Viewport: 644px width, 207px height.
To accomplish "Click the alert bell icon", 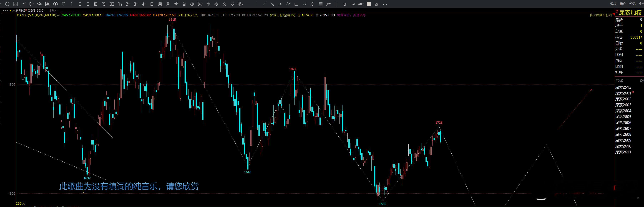I will click(x=64, y=4).
